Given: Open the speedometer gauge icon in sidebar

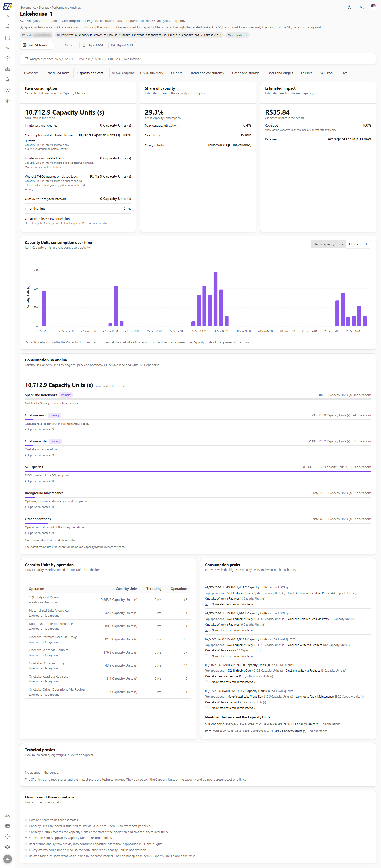Looking at the screenshot, I should coord(7,69).
